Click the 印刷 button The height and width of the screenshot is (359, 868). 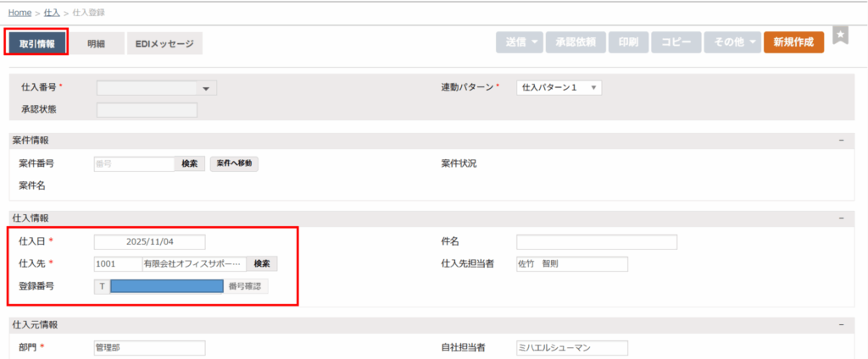(628, 42)
